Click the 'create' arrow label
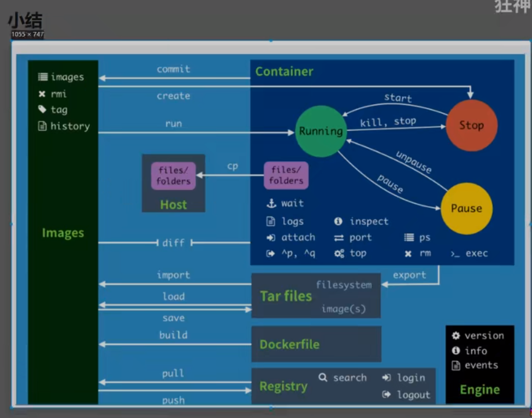The width and height of the screenshot is (532, 418). coord(173,96)
